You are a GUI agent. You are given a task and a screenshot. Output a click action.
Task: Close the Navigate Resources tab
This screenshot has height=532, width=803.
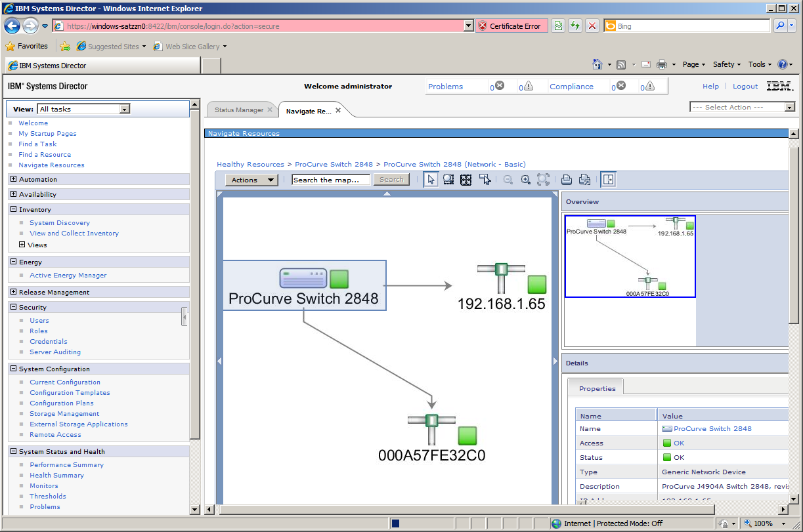(x=338, y=110)
